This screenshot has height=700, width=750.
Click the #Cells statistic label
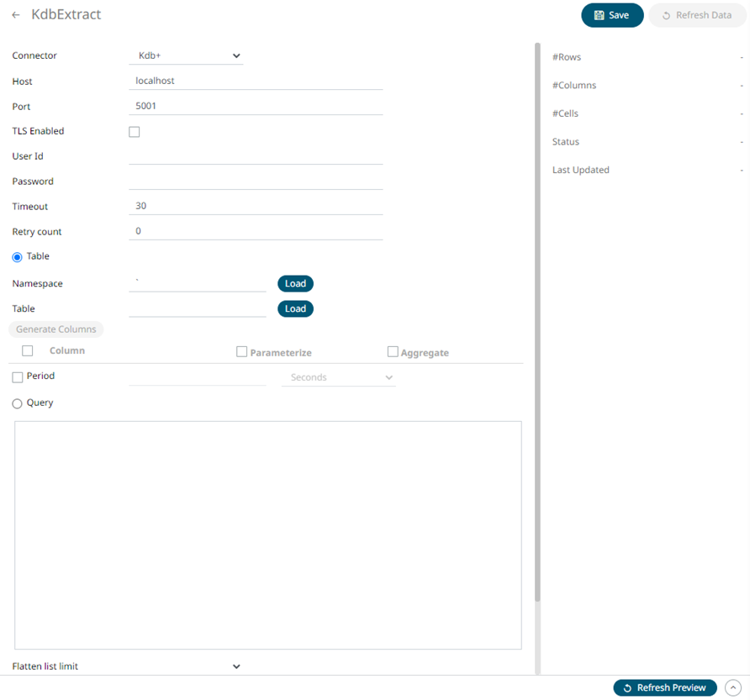pos(565,113)
